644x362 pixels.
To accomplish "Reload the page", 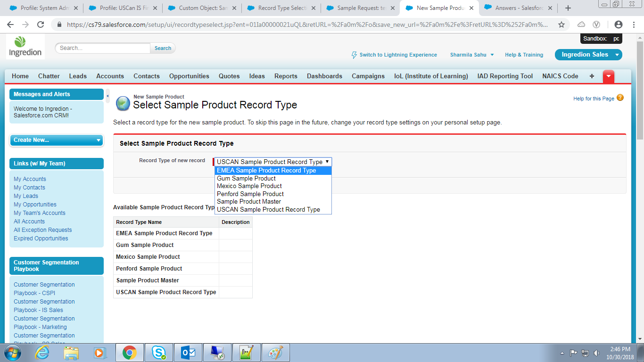I will tap(41, 25).
